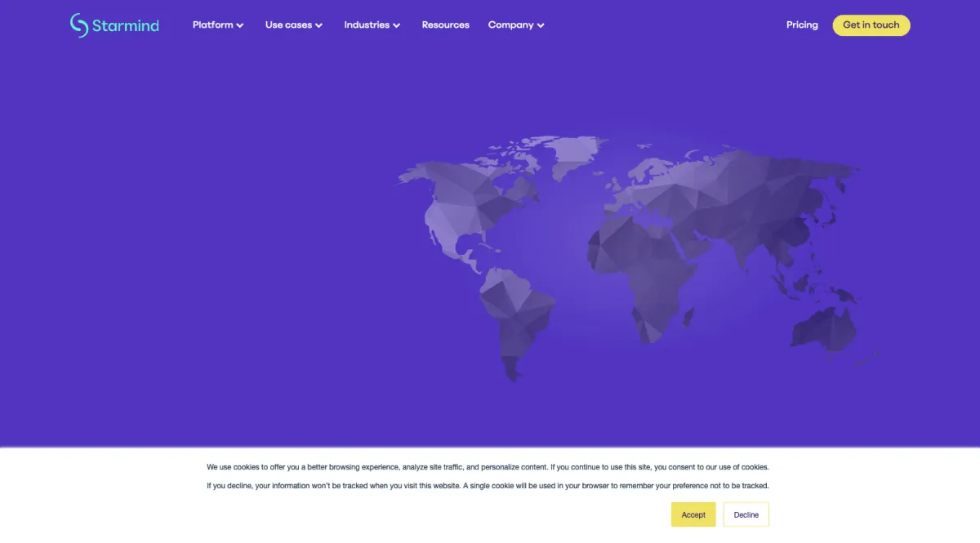Expand the Platform chevron arrow
The height and width of the screenshot is (543, 980).
[240, 26]
